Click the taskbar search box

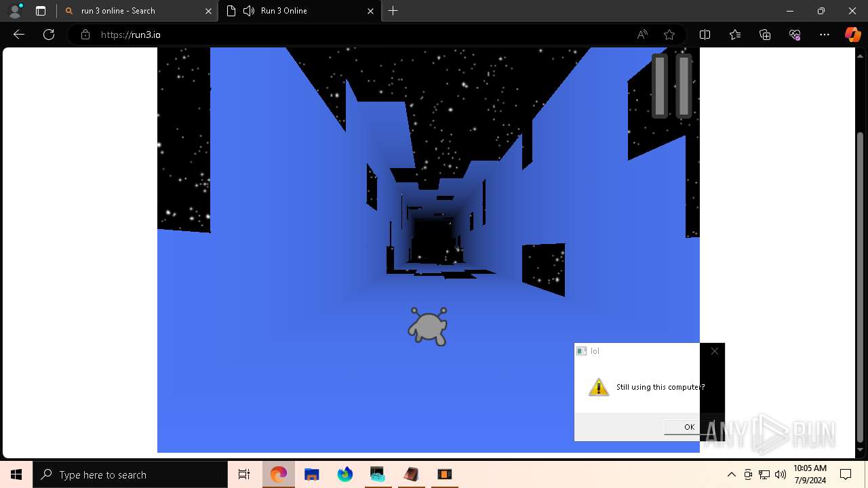pos(130,474)
